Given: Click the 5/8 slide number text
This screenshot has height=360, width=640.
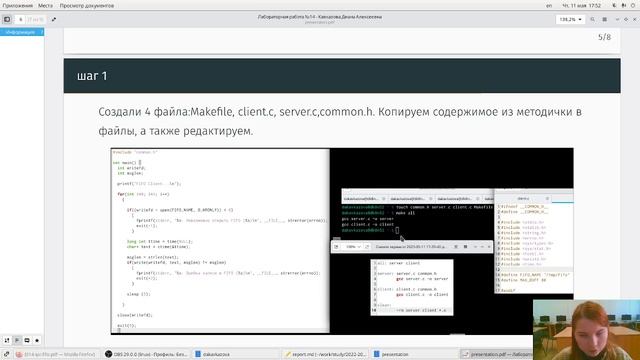Looking at the screenshot, I should 604,37.
